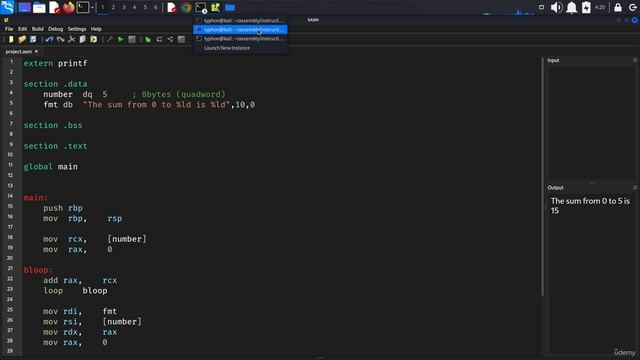The image size is (640, 360).
Task: Lock the screen with the padlock icon
Action: (x=618, y=7)
